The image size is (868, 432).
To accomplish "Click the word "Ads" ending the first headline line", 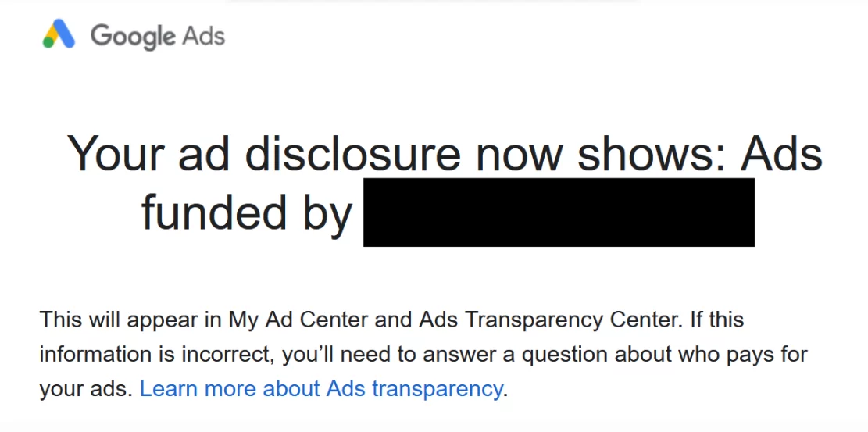I will click(x=781, y=153).
